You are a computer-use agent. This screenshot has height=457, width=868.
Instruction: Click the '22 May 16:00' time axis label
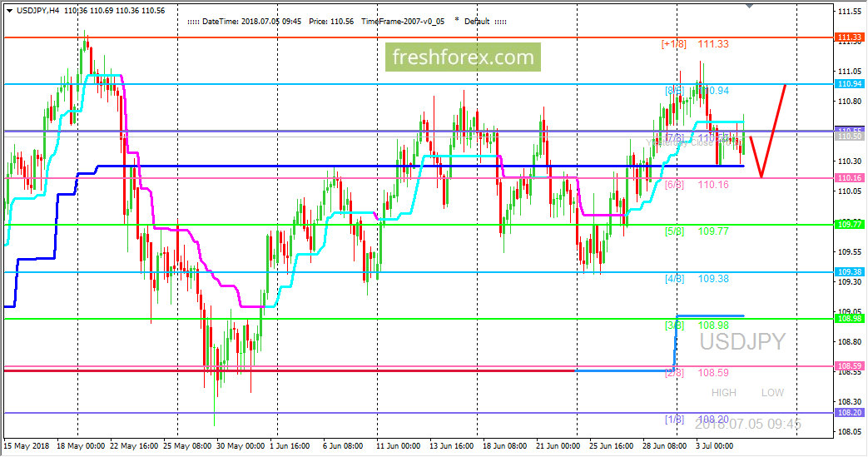134,446
